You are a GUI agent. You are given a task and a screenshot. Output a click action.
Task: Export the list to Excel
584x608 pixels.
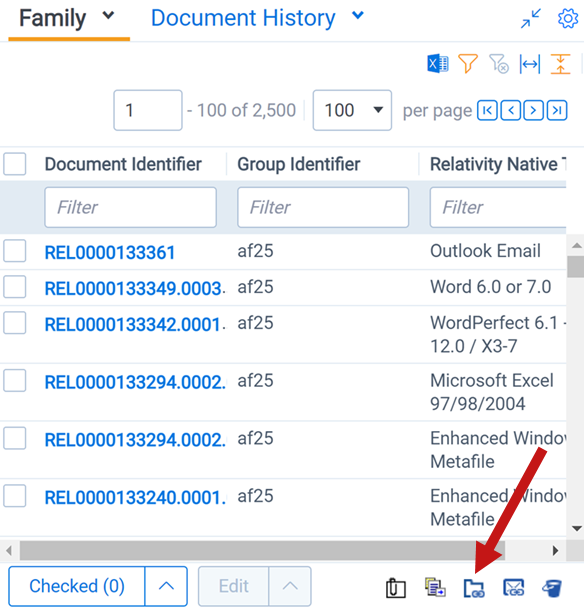(x=438, y=64)
